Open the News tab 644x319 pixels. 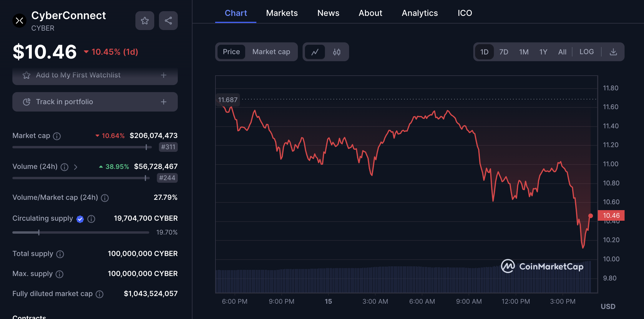[x=328, y=13]
